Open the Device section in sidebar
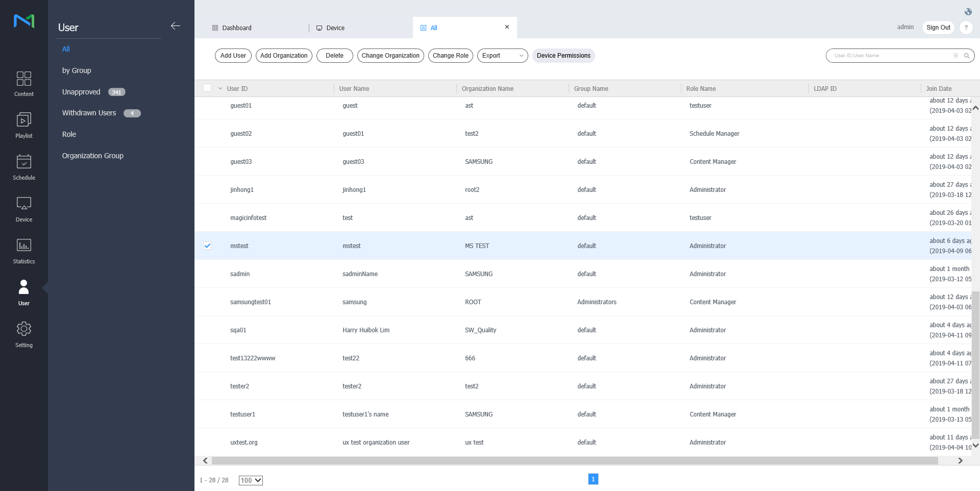980x491 pixels. click(23, 204)
